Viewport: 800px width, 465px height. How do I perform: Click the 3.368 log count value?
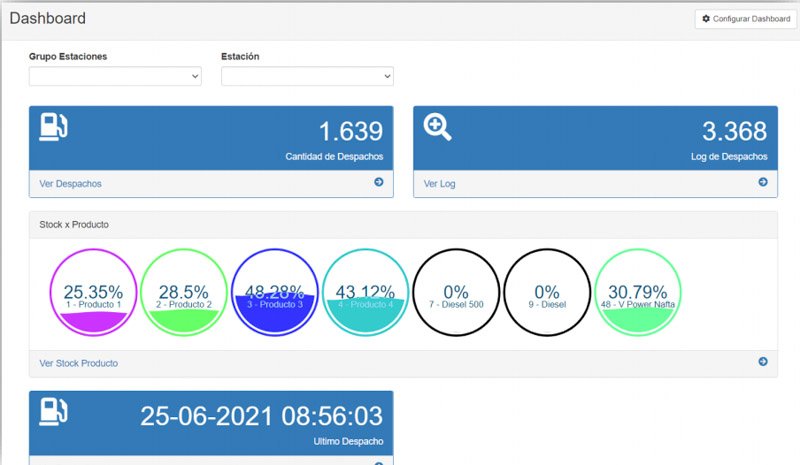(x=735, y=132)
